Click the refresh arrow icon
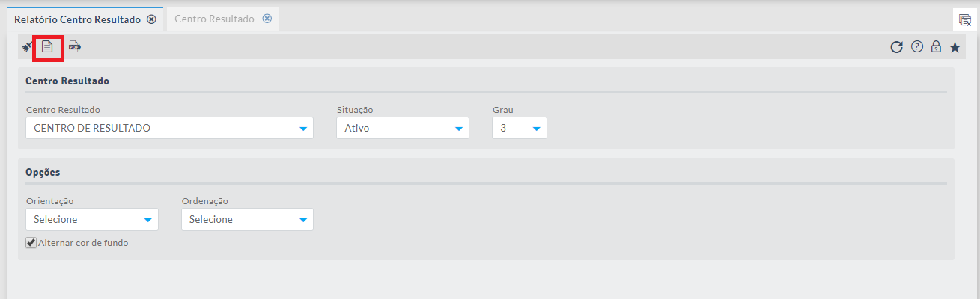 click(x=896, y=47)
